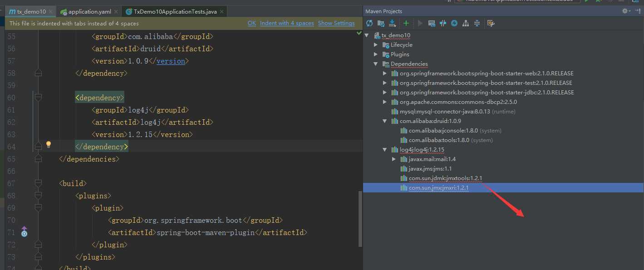This screenshot has width=644, height=270.
Task: Click the green inspection checkmark in editor
Action: click(x=359, y=33)
